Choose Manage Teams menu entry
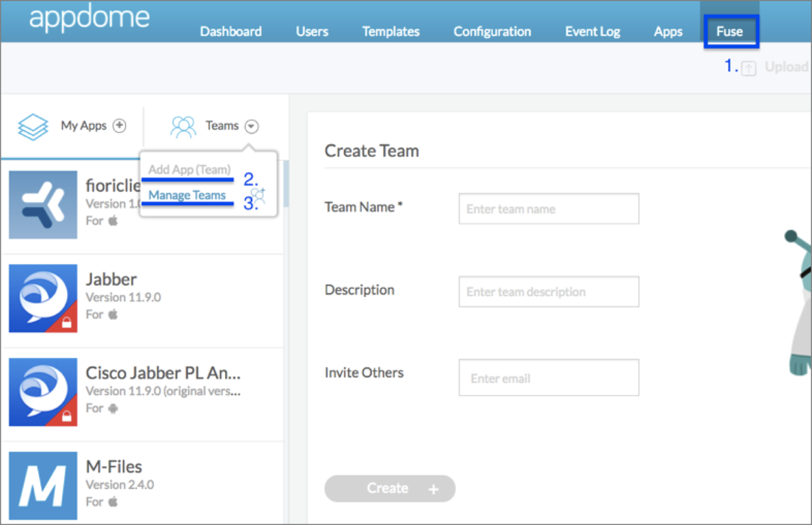Image resolution: width=812 pixels, height=525 pixels. coord(187,195)
